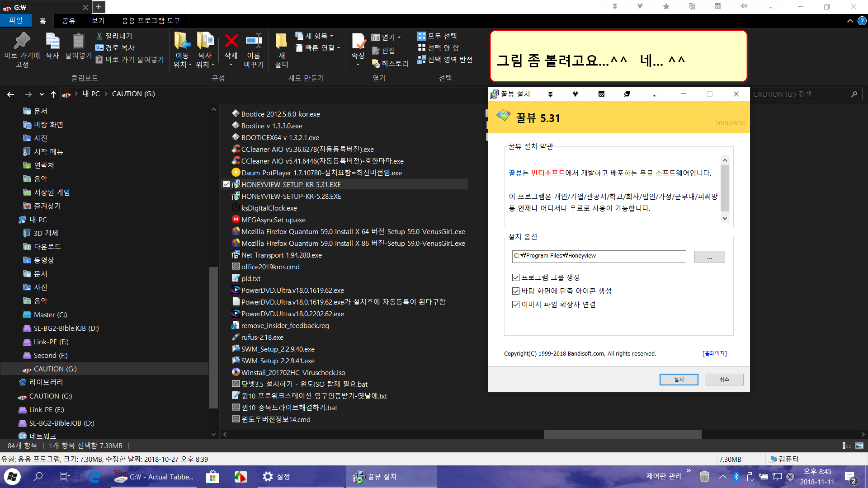Viewport: 868px width, 488px height.
Task: Click the Properties (속성) icon
Action: [358, 41]
